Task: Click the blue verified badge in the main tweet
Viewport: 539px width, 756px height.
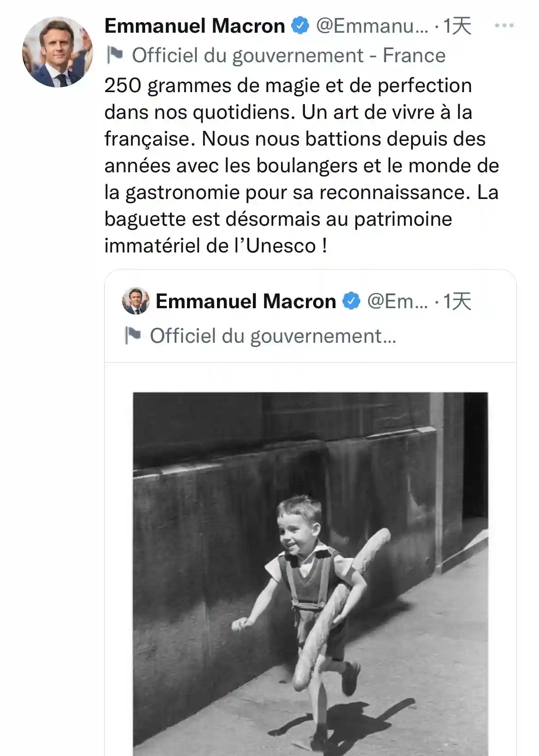Action: click(300, 26)
